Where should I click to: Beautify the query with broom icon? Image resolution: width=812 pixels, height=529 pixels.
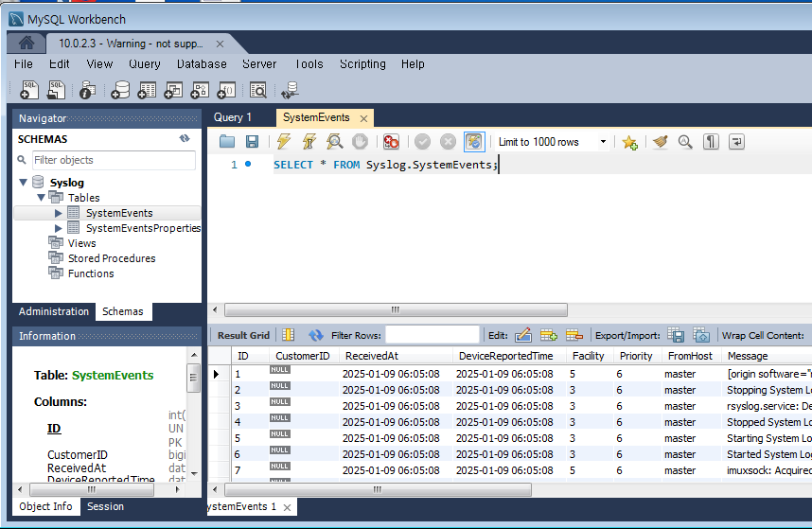661,141
